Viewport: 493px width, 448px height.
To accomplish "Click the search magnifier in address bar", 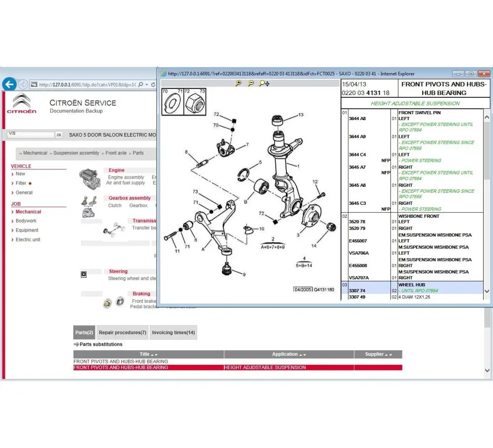I will pos(141,85).
